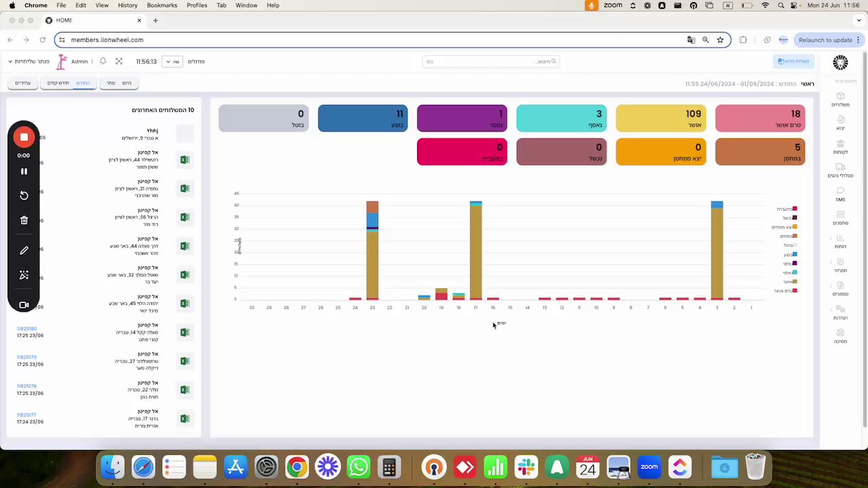868x488 pixels.
Task: Click the משלוח חדש new shipment button
Action: [x=793, y=62]
